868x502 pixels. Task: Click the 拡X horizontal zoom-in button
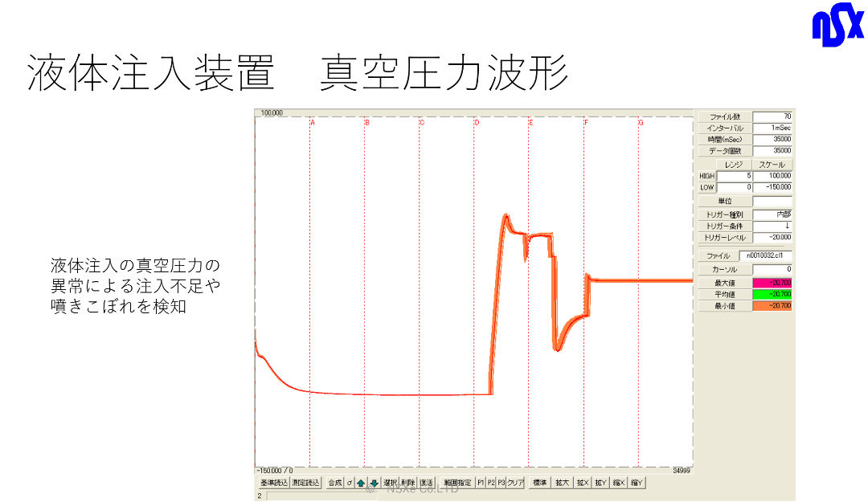(583, 483)
